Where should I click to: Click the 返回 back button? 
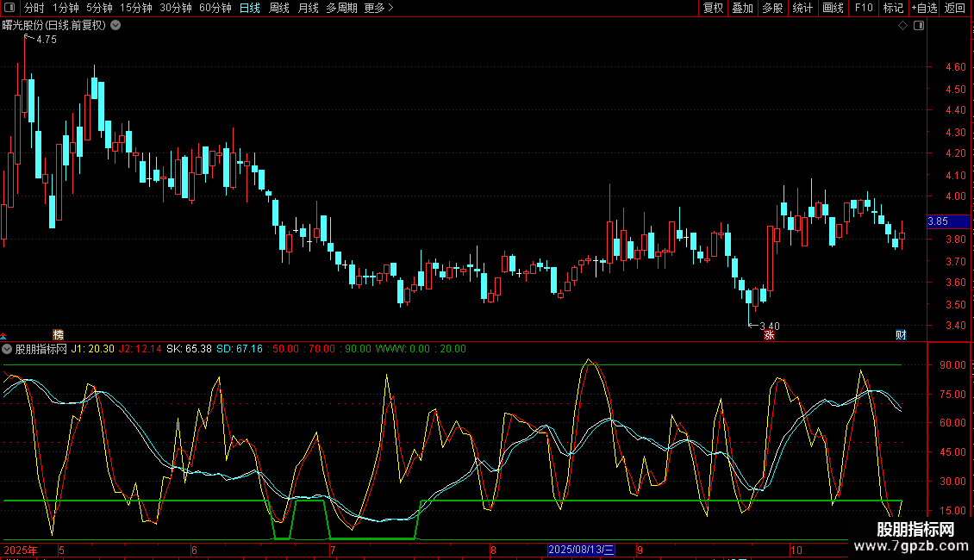(955, 8)
